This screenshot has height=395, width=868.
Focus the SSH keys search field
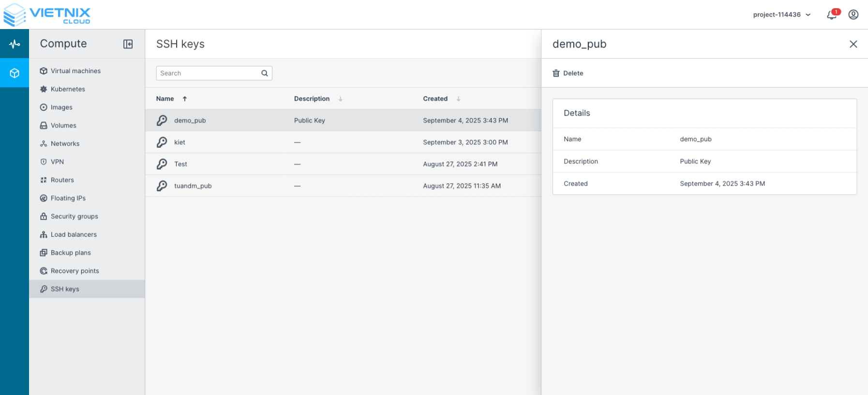(208, 73)
